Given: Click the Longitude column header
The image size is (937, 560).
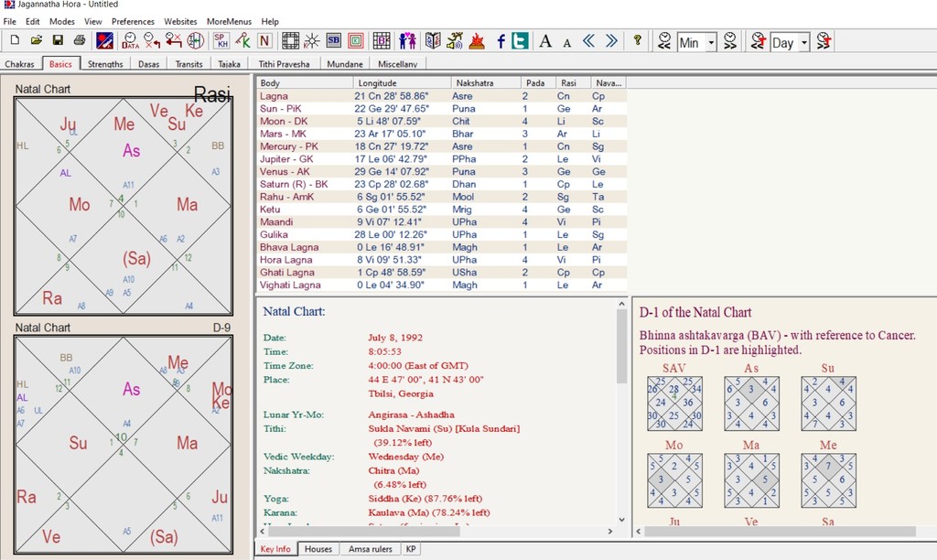Looking at the screenshot, I should [403, 82].
